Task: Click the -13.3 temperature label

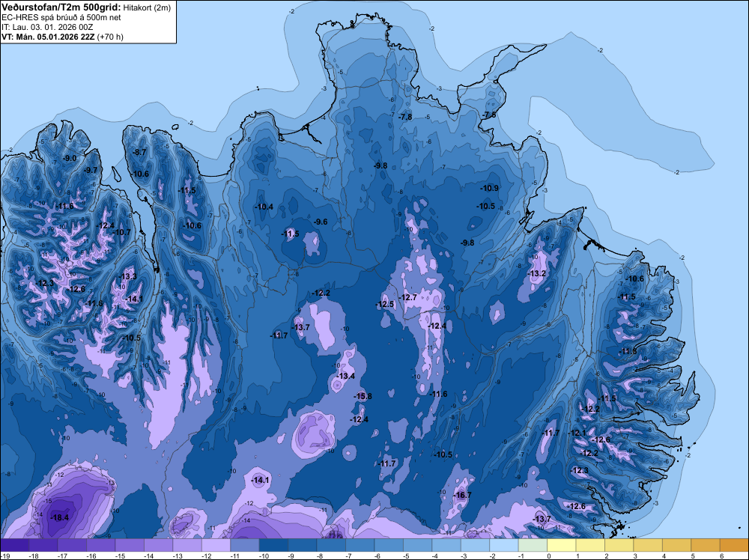Action: 128,276
